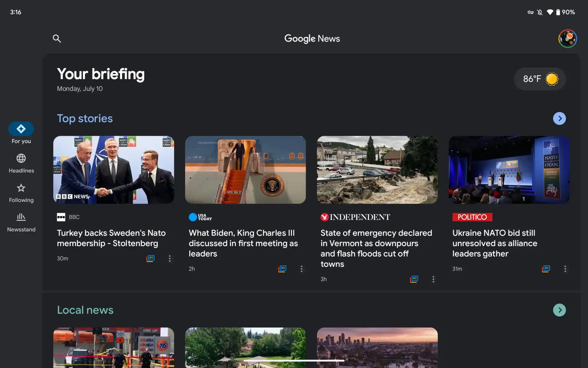Open full coverage for USA Today Biden story

click(x=282, y=268)
